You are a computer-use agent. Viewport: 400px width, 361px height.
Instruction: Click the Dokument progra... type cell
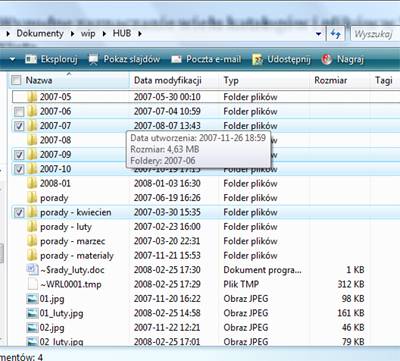[262, 270]
